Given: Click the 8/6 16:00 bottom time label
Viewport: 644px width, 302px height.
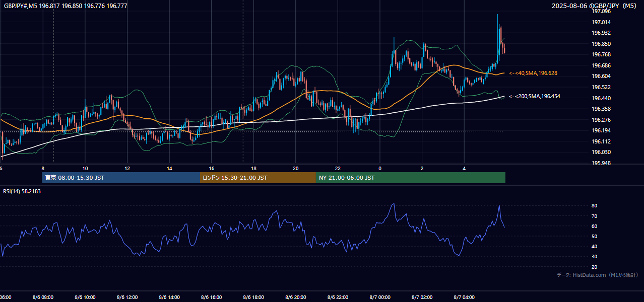Looking at the screenshot, I should pos(212,297).
